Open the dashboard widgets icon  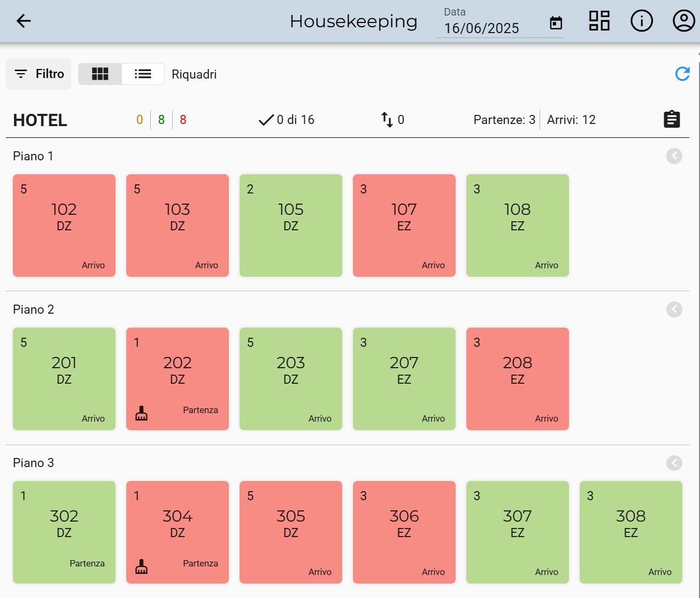599,21
